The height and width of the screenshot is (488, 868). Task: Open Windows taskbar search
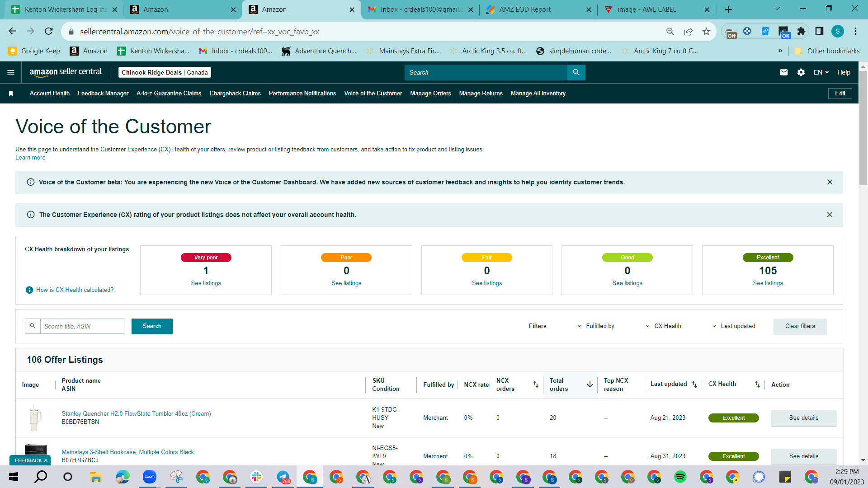[41, 477]
